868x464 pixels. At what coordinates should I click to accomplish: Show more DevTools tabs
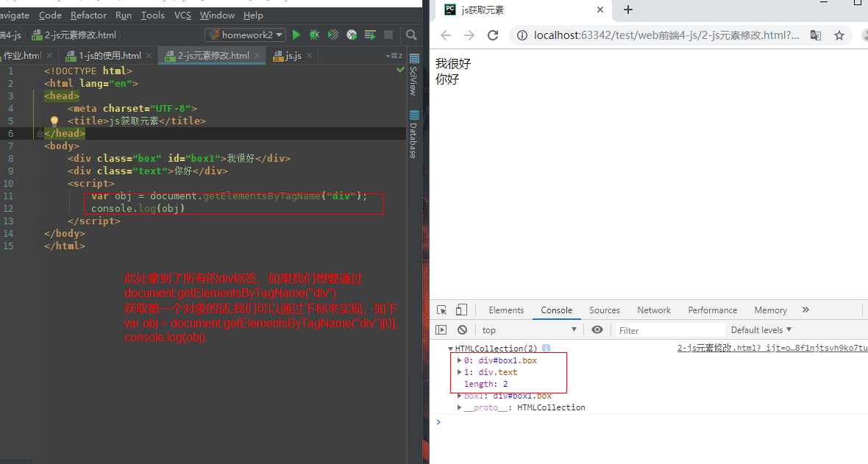(805, 310)
